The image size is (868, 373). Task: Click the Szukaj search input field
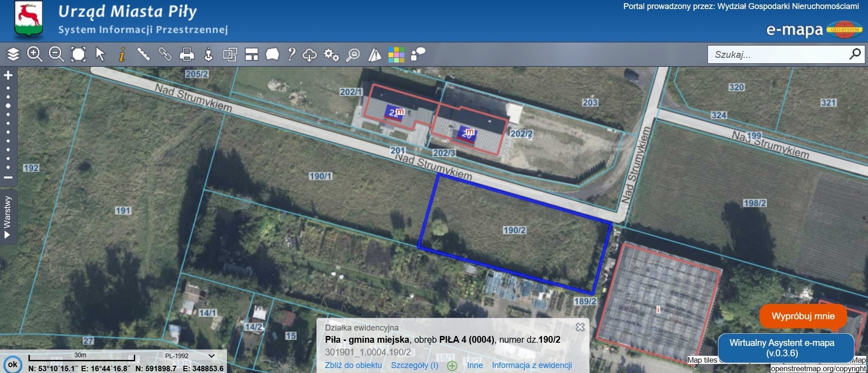[x=778, y=55]
